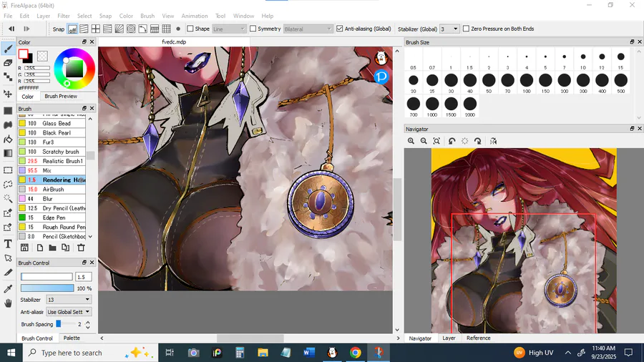Viewport: 644px width, 362px height.
Task: Open the Symmetry Bilateral dropdown
Action: point(308,29)
